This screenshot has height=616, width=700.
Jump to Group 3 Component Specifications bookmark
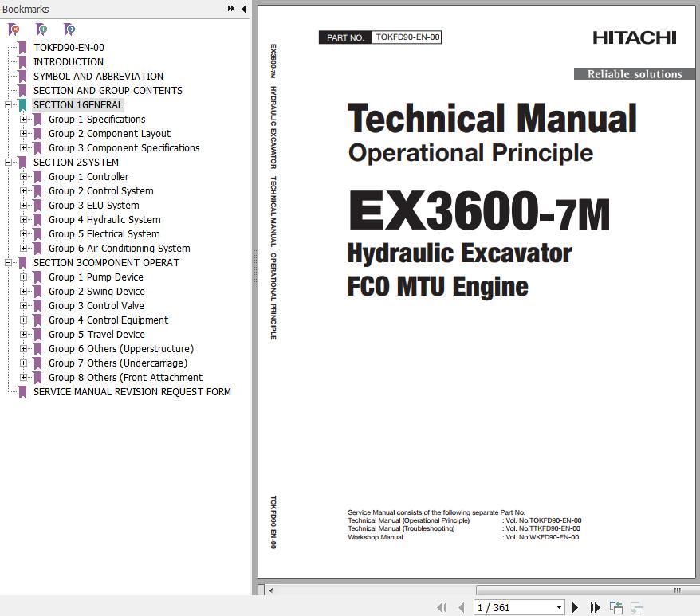pyautogui.click(x=124, y=147)
